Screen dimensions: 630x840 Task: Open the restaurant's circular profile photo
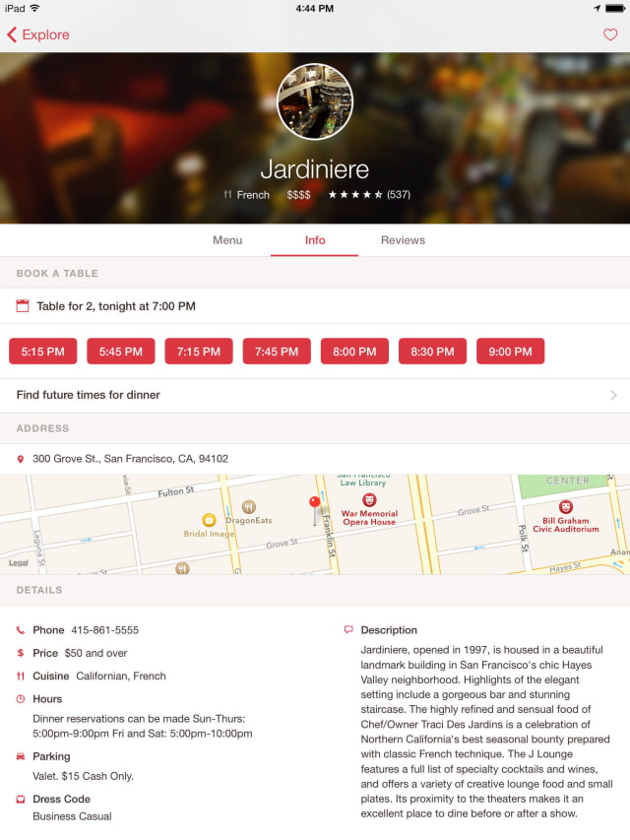click(x=315, y=101)
